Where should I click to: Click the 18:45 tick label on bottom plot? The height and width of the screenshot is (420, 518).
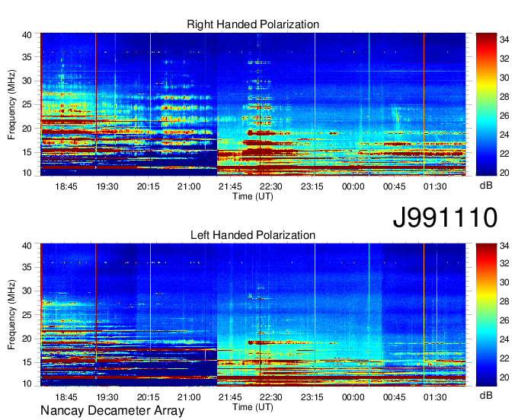tap(66, 397)
